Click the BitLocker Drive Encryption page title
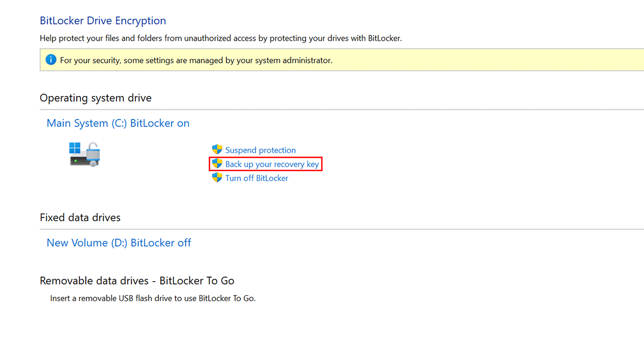Screen dimensions: 644x338 tap(103, 21)
